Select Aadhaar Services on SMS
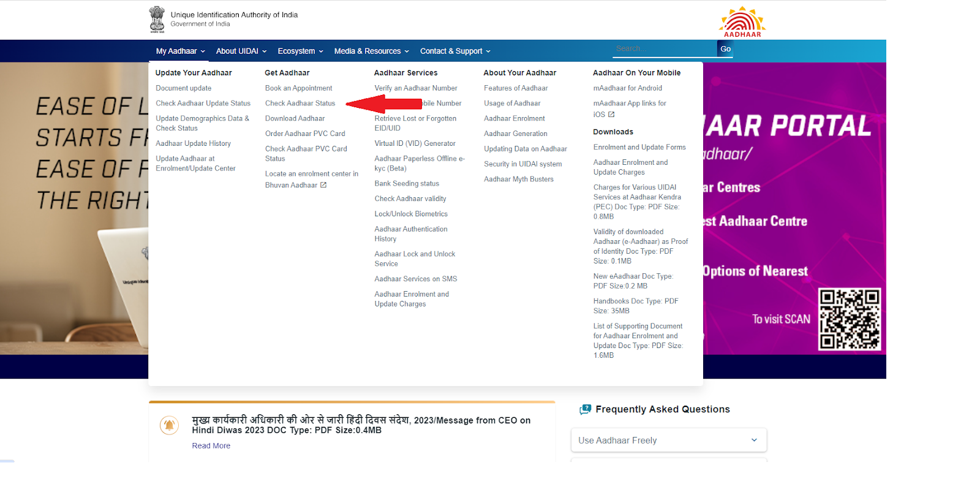Screen dimensions: 980x489 coord(416,279)
